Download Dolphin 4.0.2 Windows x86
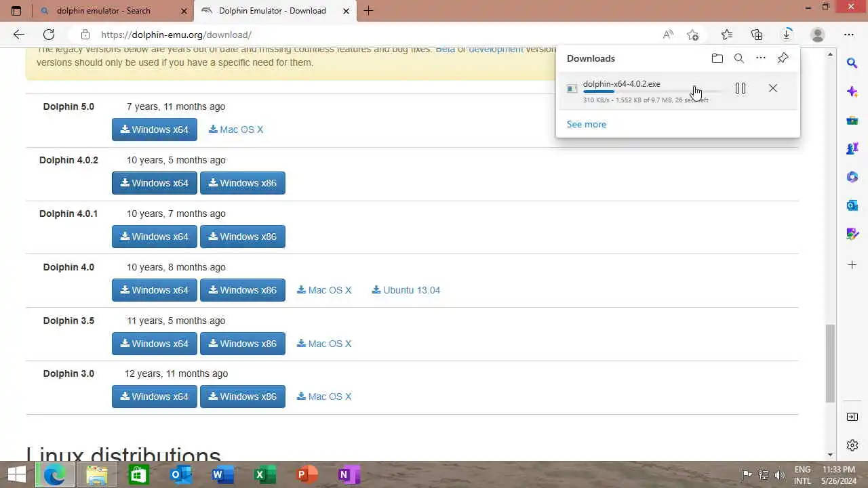Image resolution: width=868 pixels, height=488 pixels. click(x=243, y=183)
